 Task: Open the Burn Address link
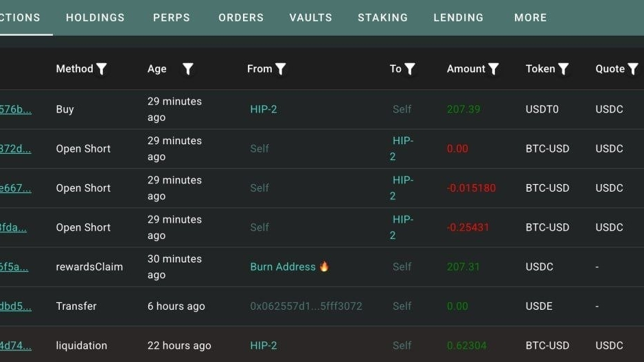[283, 267]
